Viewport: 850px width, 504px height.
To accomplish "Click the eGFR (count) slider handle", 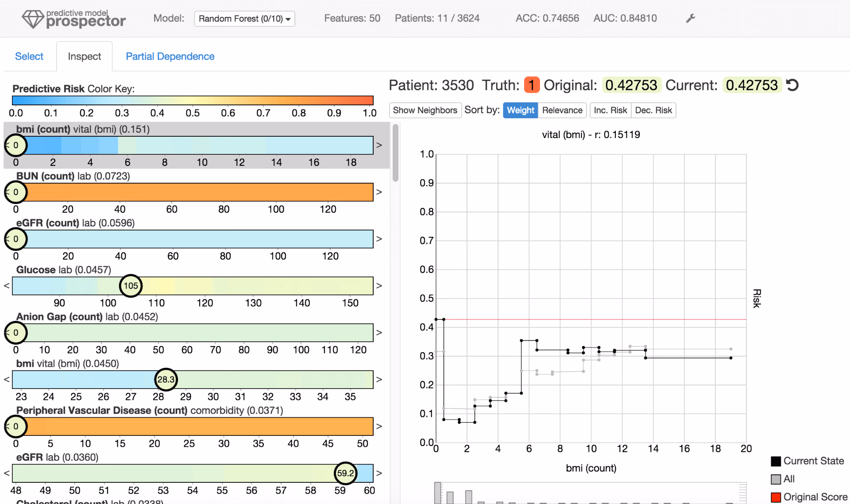I will click(x=16, y=239).
